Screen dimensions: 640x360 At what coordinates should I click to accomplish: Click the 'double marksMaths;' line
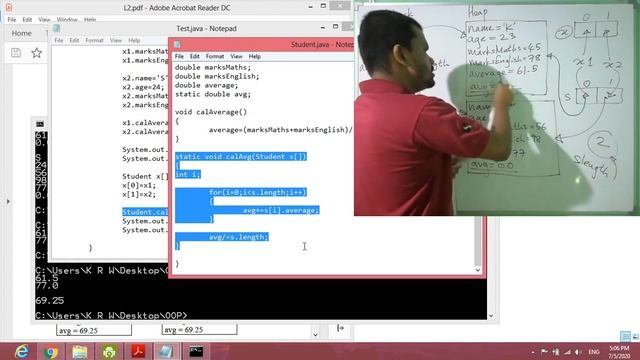pos(213,67)
